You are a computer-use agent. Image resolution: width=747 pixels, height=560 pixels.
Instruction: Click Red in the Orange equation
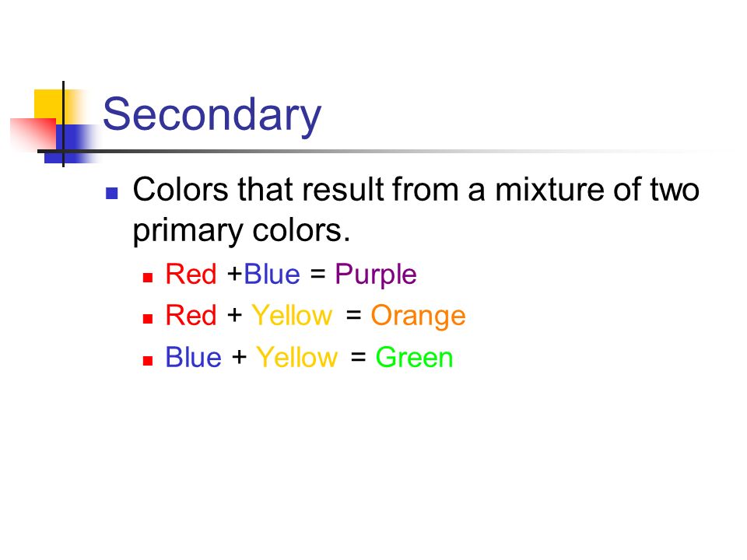click(191, 315)
